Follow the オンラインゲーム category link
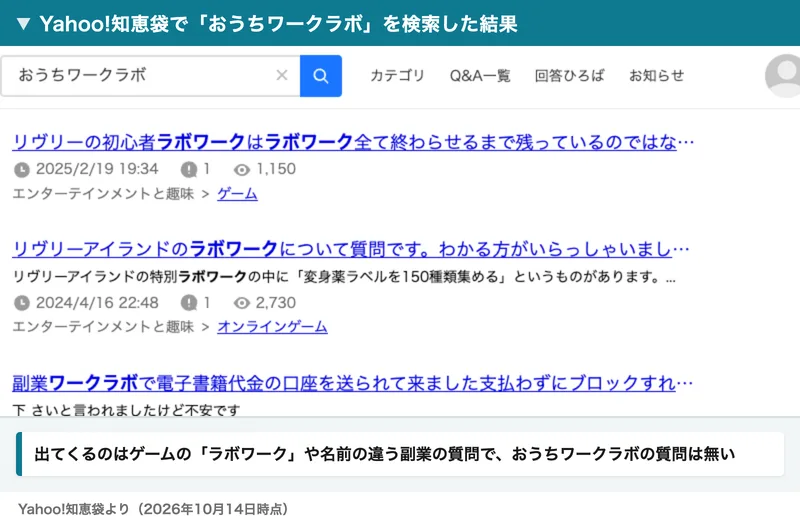The image size is (800, 530). click(272, 327)
